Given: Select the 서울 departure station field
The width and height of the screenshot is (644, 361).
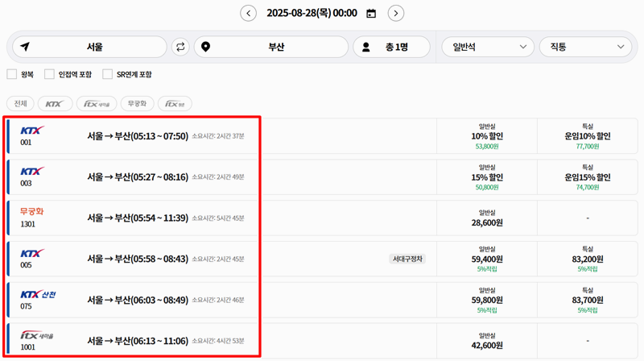Looking at the screenshot, I should coord(89,47).
